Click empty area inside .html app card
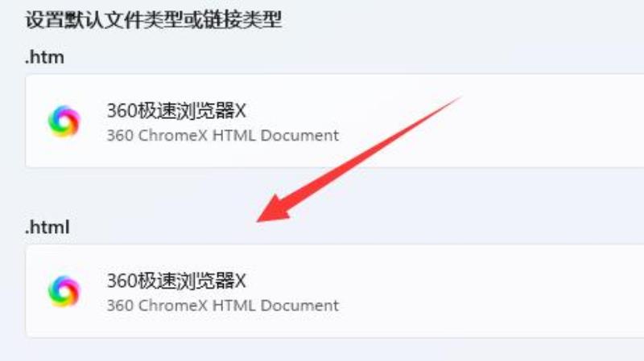 (493, 291)
